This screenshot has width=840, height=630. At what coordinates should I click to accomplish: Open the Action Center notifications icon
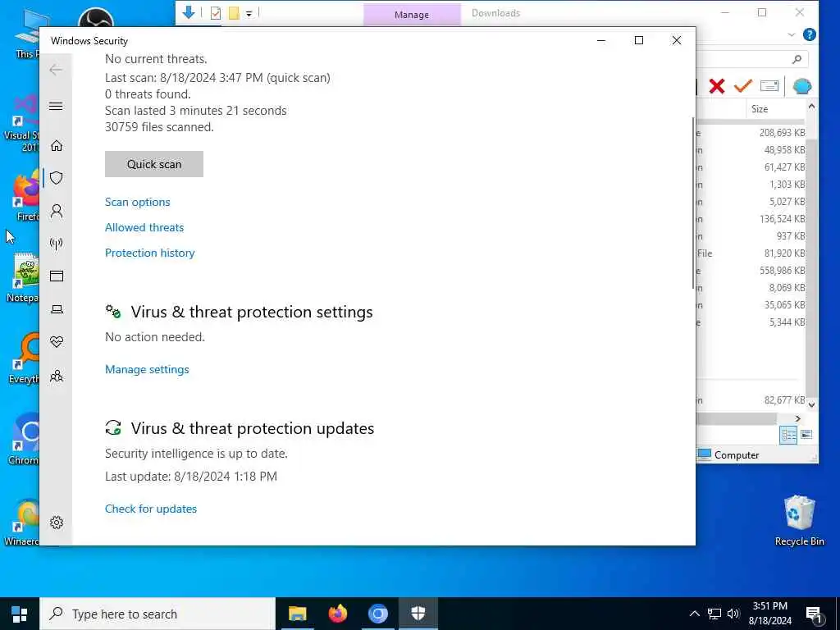coord(814,614)
